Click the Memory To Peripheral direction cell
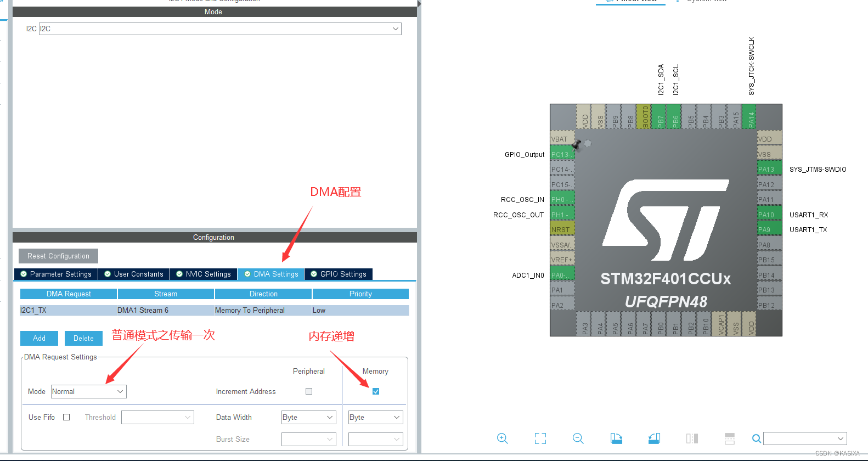 coord(263,310)
